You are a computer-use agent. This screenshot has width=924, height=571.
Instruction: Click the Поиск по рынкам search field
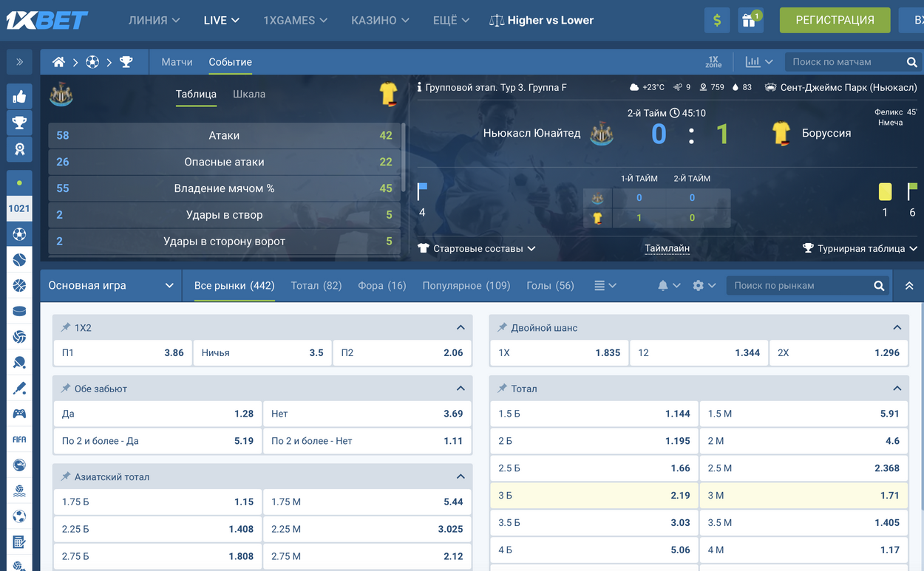(x=798, y=285)
